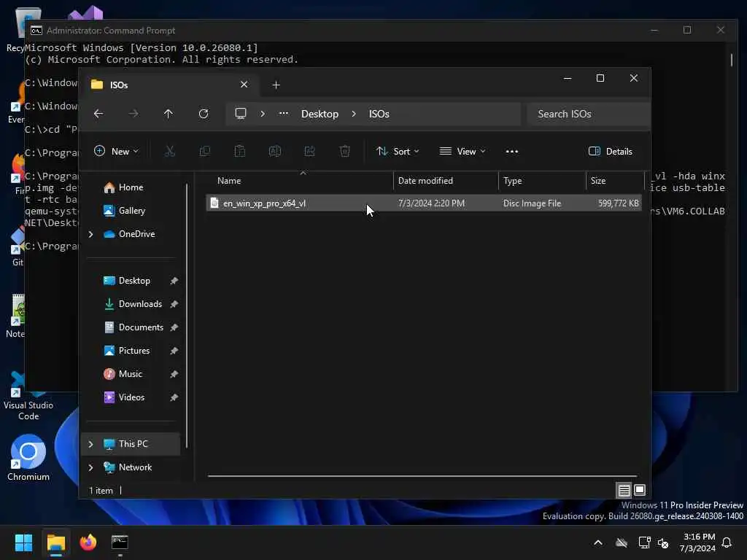Select This PC in navigation pane
Image resolution: width=747 pixels, height=560 pixels.
coord(131,444)
